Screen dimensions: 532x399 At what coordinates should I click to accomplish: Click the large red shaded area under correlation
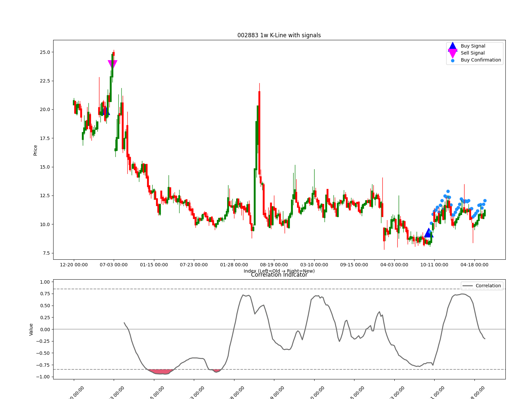point(161,371)
